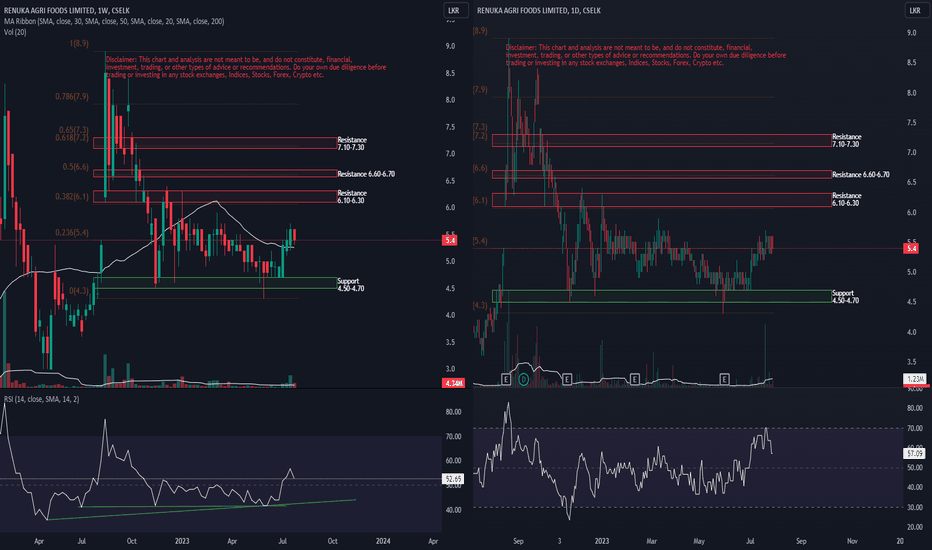Click the Nov label on daily time axis
Image resolution: width=932 pixels, height=550 pixels.
[852, 541]
